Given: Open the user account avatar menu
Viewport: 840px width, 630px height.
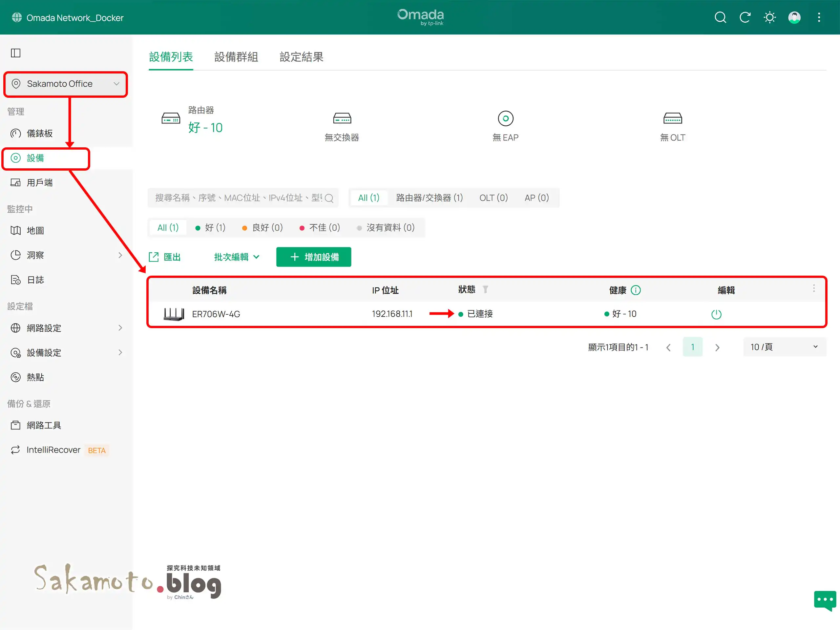Looking at the screenshot, I should click(794, 17).
